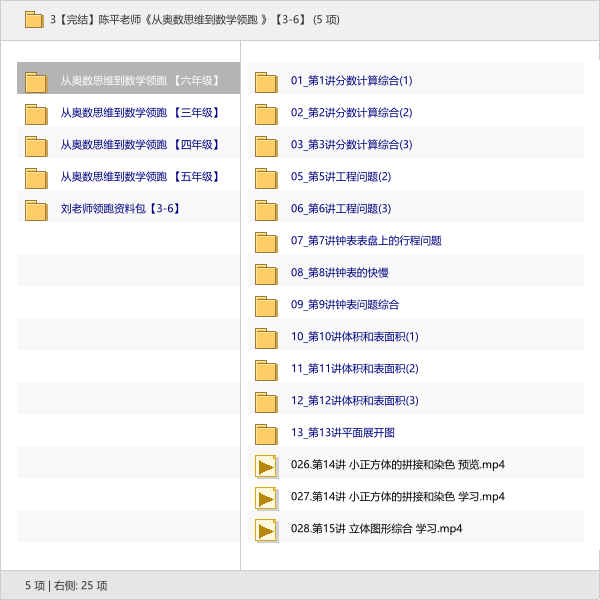Open 10_第10讲体积和表面积(1) folder
This screenshot has height=600, width=600.
point(355,337)
